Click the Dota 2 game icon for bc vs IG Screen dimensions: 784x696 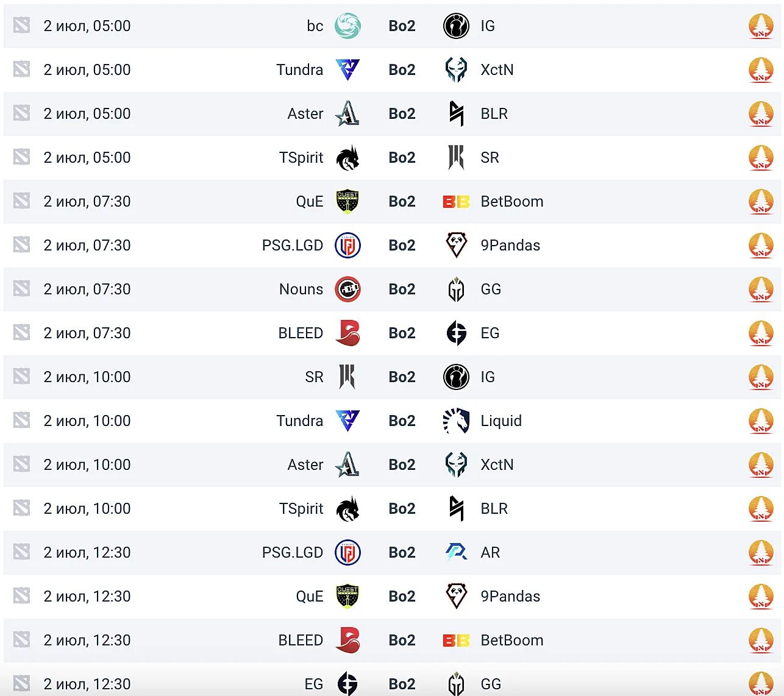coord(22,26)
